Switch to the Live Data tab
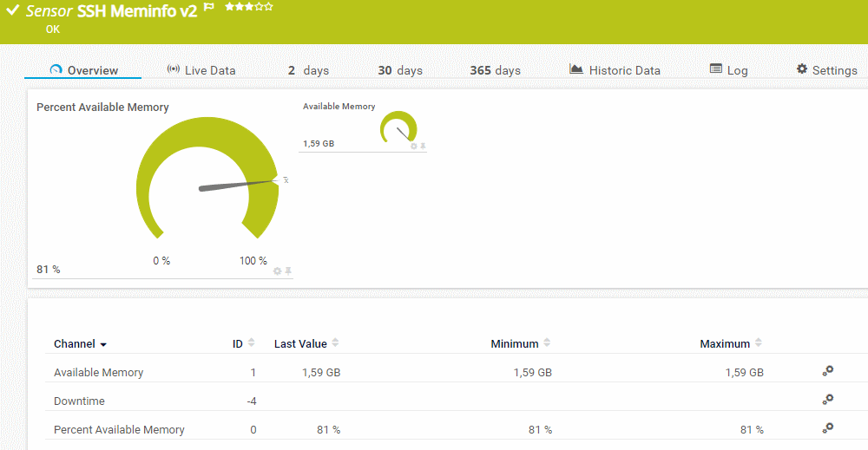This screenshot has width=868, height=450. [x=201, y=70]
